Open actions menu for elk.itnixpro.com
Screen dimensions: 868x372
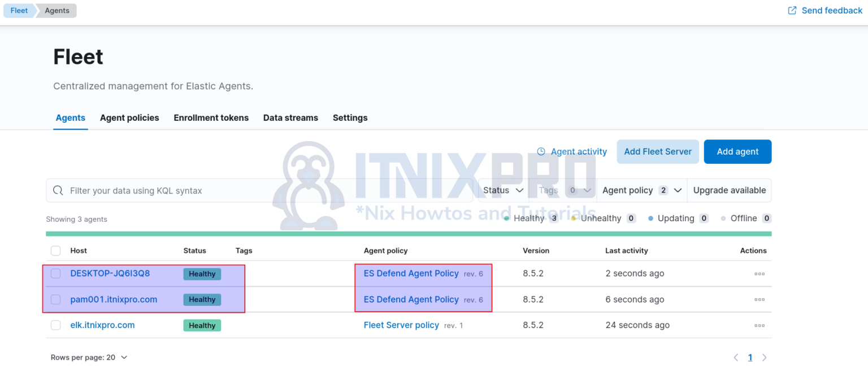[759, 325]
